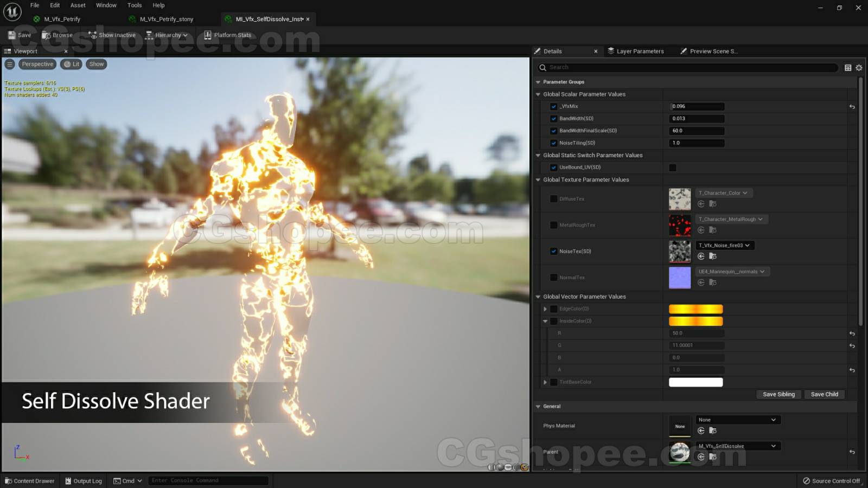Open the Help menu
This screenshot has width=868, height=488.
click(x=158, y=5)
